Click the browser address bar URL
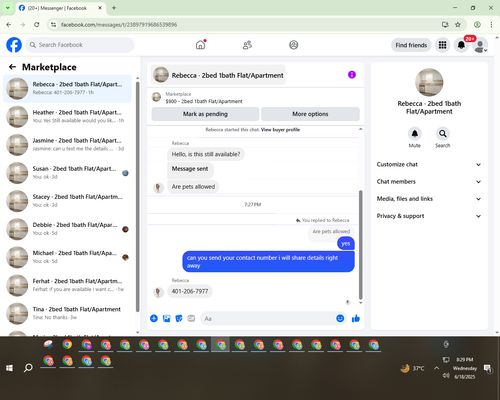The width and height of the screenshot is (500, 400). tap(119, 25)
